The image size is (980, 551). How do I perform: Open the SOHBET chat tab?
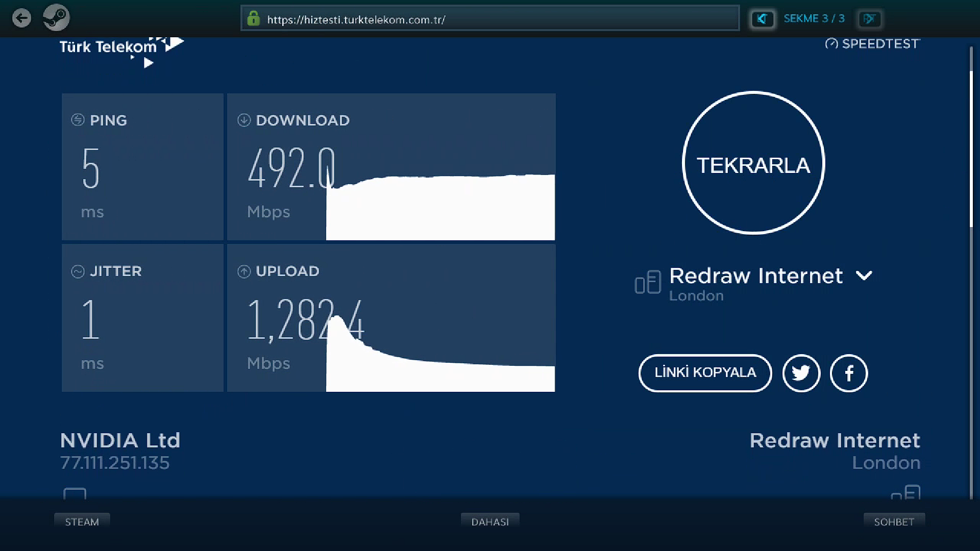pyautogui.click(x=894, y=521)
